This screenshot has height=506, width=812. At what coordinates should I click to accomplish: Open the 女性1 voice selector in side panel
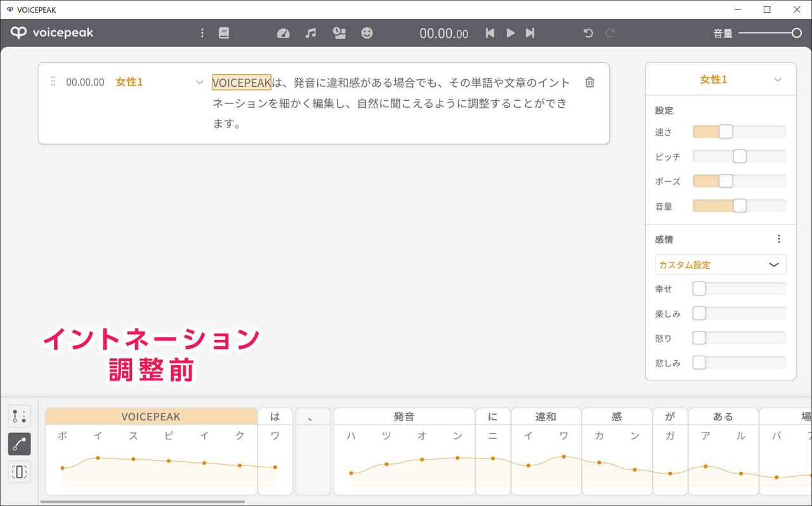pyautogui.click(x=721, y=79)
